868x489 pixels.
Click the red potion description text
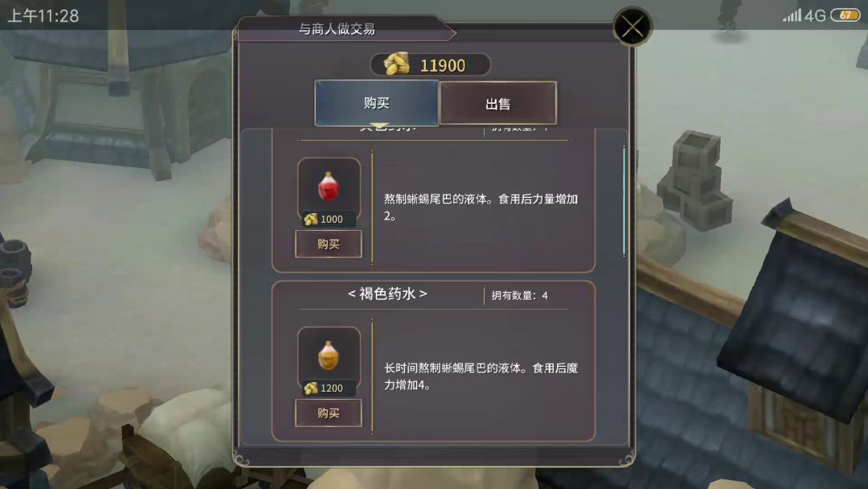click(481, 208)
